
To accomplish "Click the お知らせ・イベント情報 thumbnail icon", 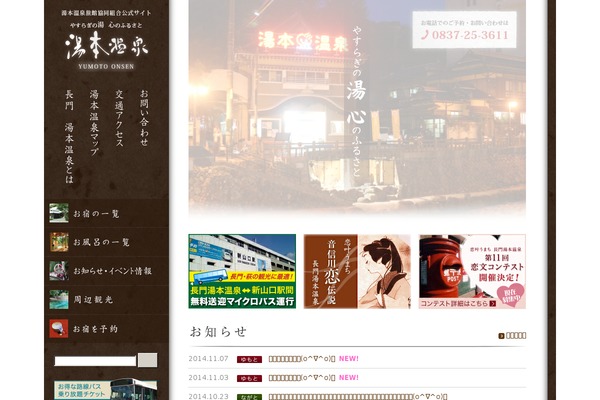I will [59, 271].
